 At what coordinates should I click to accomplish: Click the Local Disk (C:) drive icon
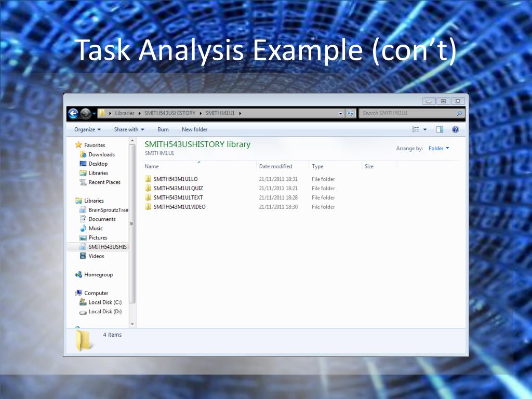point(83,302)
